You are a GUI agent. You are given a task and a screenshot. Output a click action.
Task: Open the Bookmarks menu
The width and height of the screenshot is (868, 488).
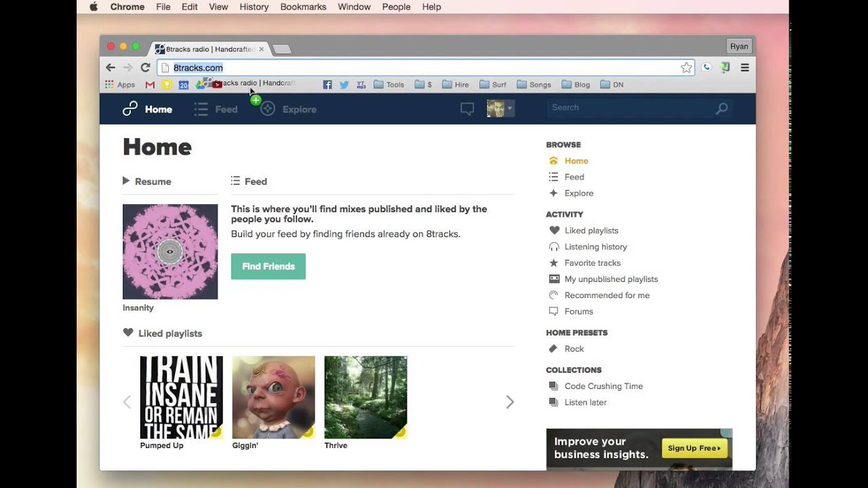click(303, 7)
